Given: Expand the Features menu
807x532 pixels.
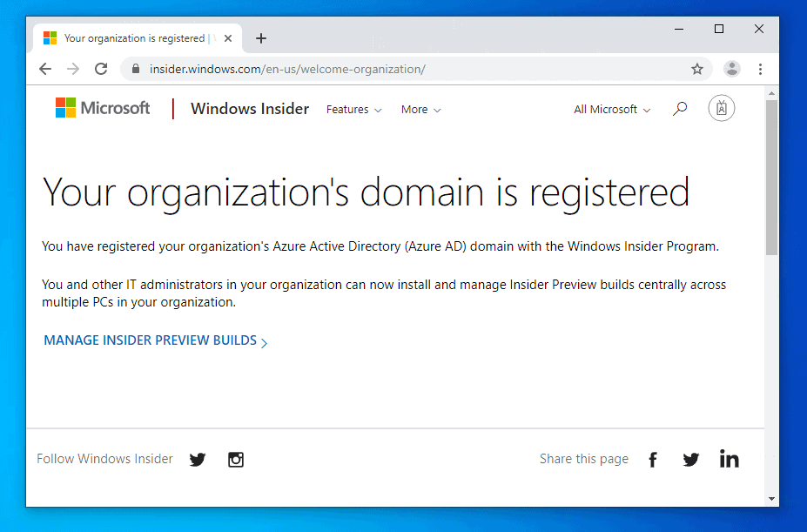Looking at the screenshot, I should [353, 110].
